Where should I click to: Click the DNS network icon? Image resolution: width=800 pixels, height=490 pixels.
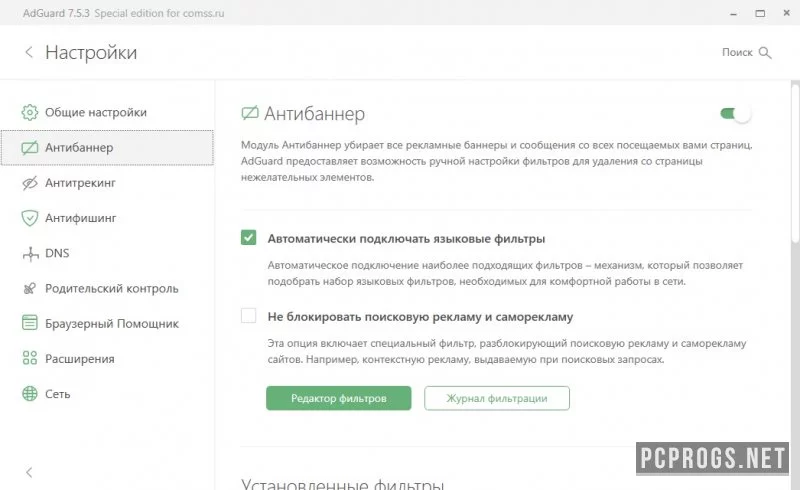tap(31, 254)
